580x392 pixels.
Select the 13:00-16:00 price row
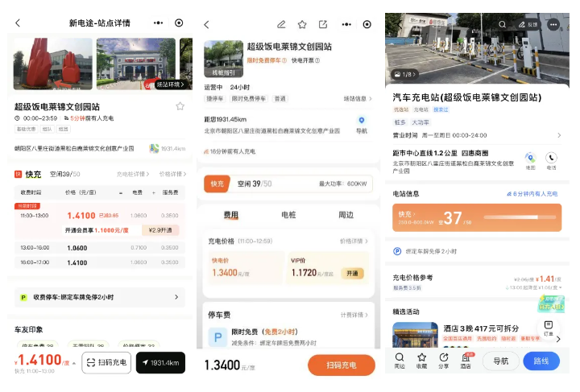pos(100,248)
